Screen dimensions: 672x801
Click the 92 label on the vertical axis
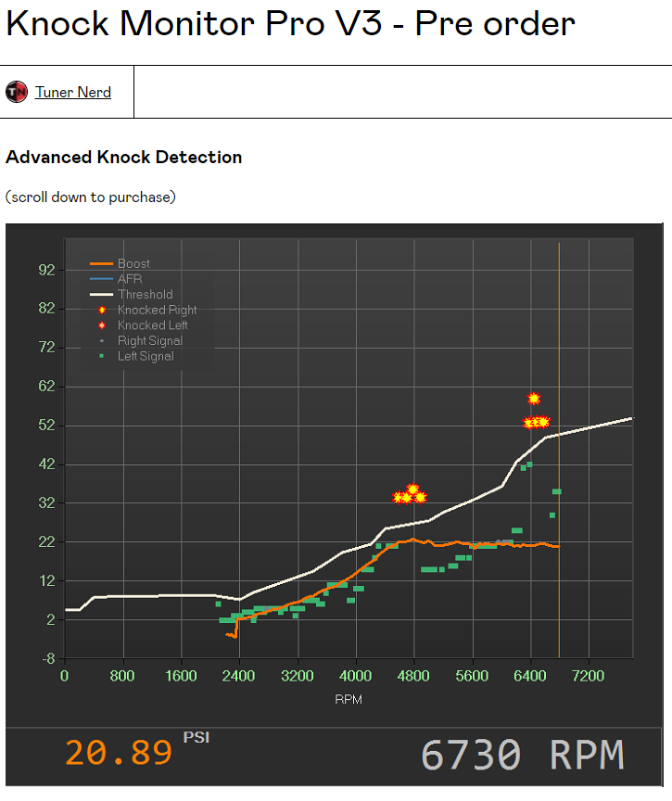point(45,270)
